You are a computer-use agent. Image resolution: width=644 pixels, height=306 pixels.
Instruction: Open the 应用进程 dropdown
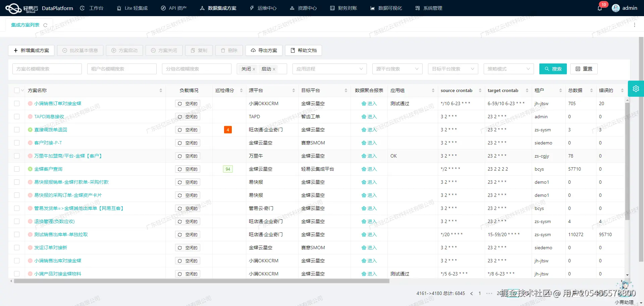[x=329, y=69]
